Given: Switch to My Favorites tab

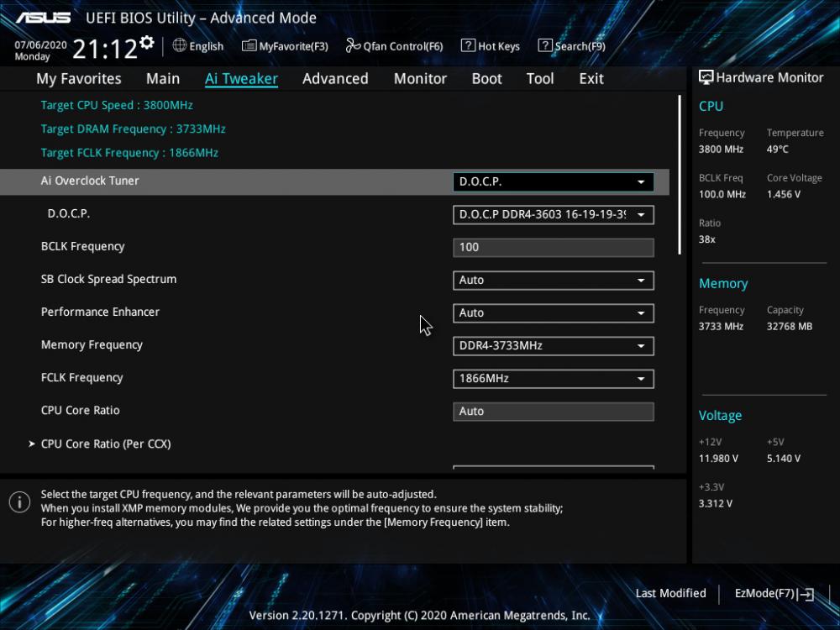Looking at the screenshot, I should [x=79, y=79].
